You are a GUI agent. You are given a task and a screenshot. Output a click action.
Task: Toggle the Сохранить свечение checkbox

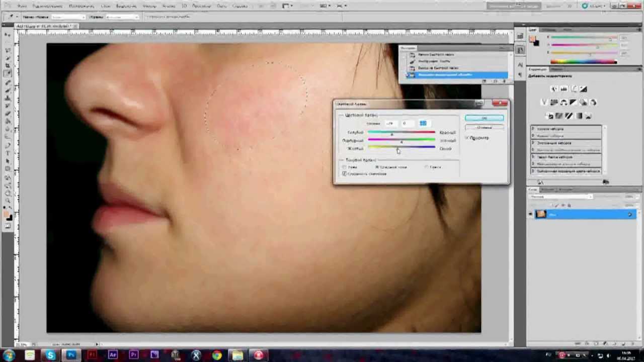[x=345, y=173]
